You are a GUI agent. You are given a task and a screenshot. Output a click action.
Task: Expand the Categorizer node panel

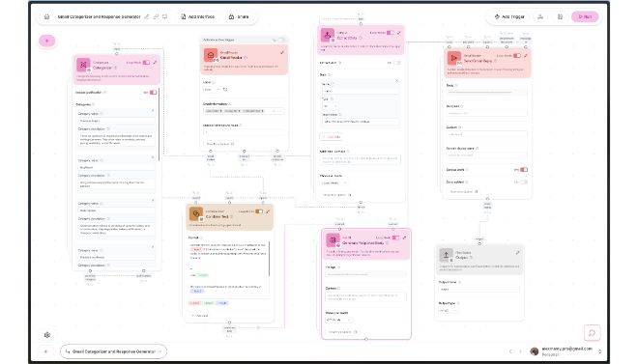point(155,62)
